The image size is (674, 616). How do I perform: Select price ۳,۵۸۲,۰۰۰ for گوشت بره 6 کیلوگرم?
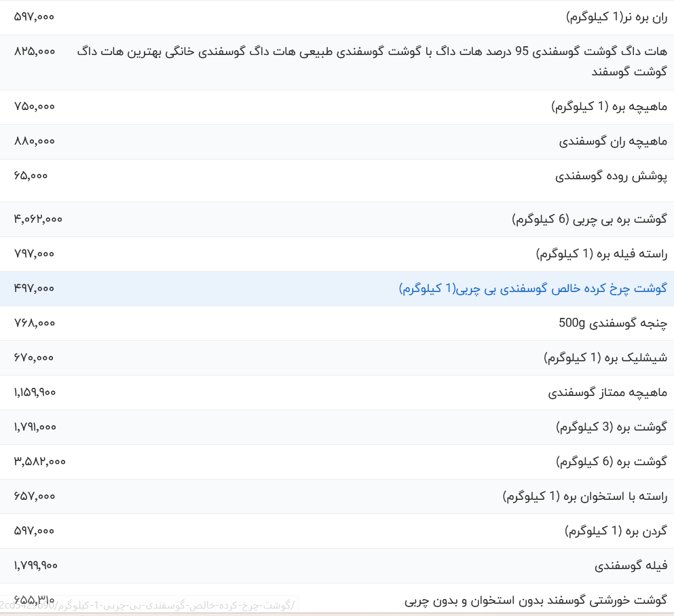coord(39,462)
